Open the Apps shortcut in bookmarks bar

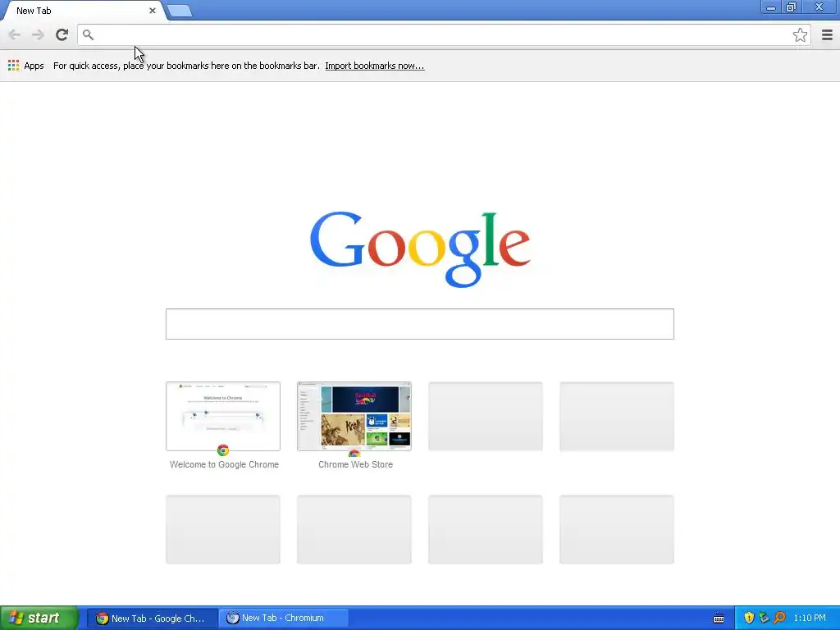(25, 66)
